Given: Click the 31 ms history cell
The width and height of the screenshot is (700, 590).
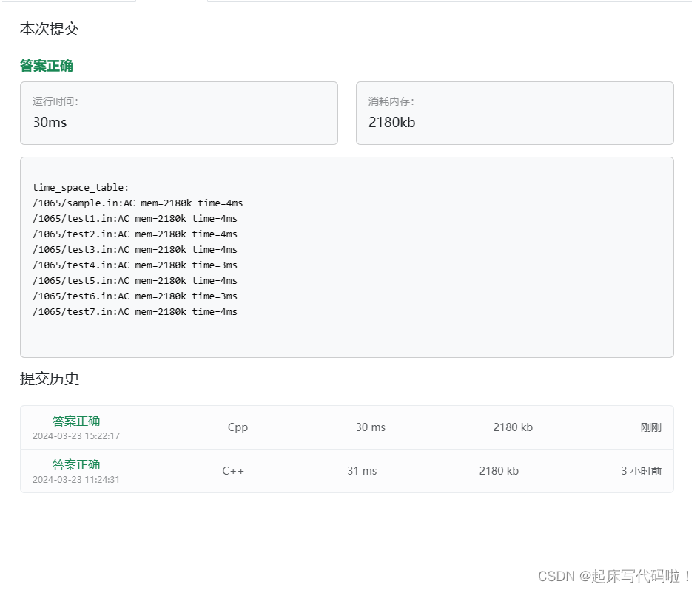Looking at the screenshot, I should (x=362, y=471).
